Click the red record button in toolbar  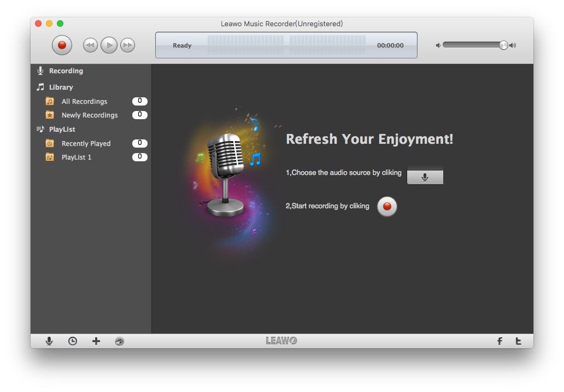tap(62, 45)
